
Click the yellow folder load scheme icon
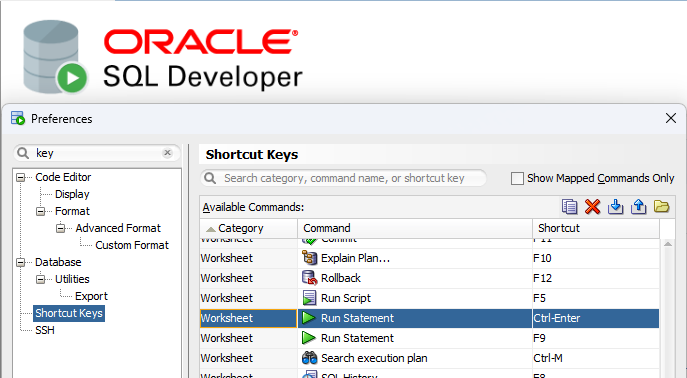[662, 206]
